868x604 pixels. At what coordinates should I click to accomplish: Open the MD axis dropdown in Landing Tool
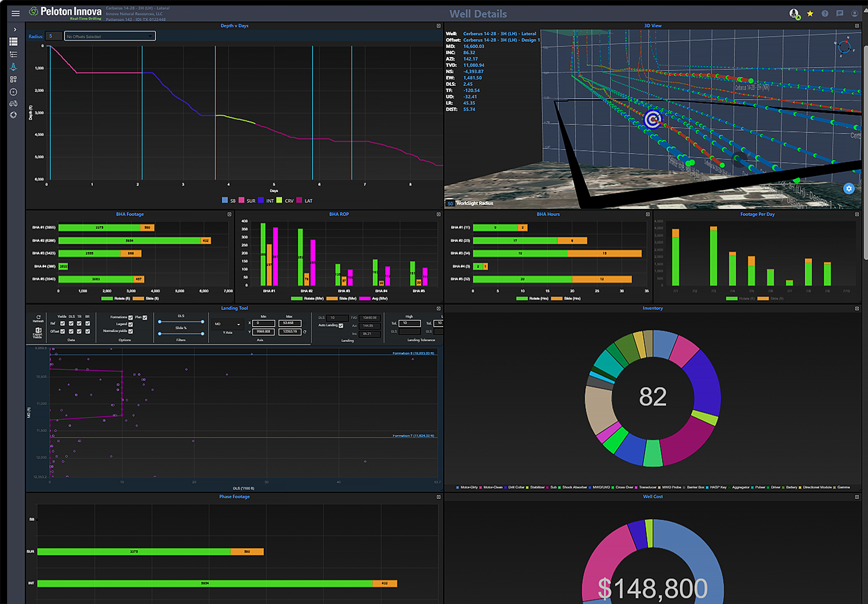tap(228, 325)
